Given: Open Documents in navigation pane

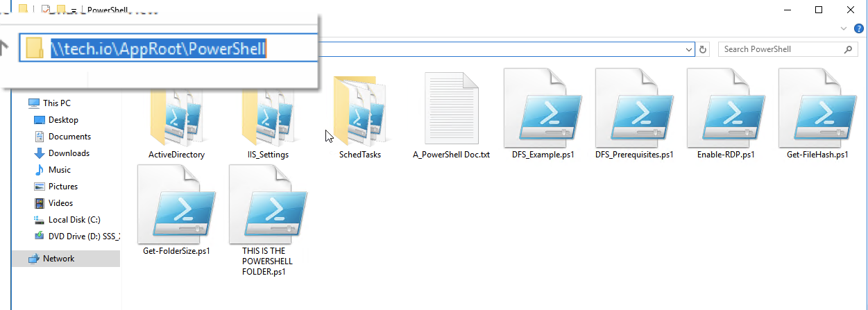Looking at the screenshot, I should point(69,137).
